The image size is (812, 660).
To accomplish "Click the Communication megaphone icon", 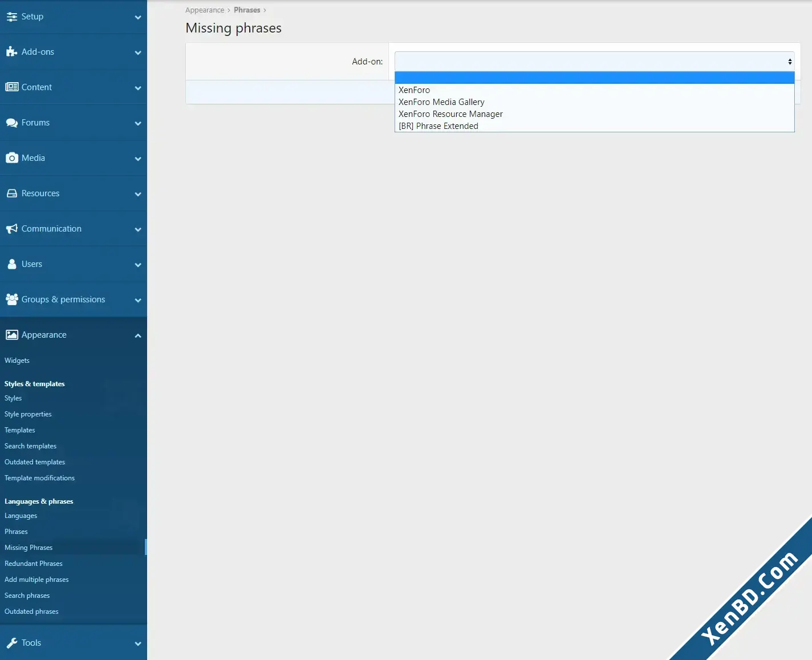I will (11, 229).
